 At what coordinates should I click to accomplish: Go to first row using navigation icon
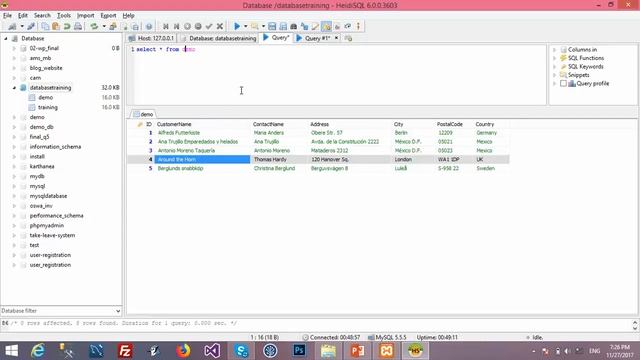tap(166, 26)
